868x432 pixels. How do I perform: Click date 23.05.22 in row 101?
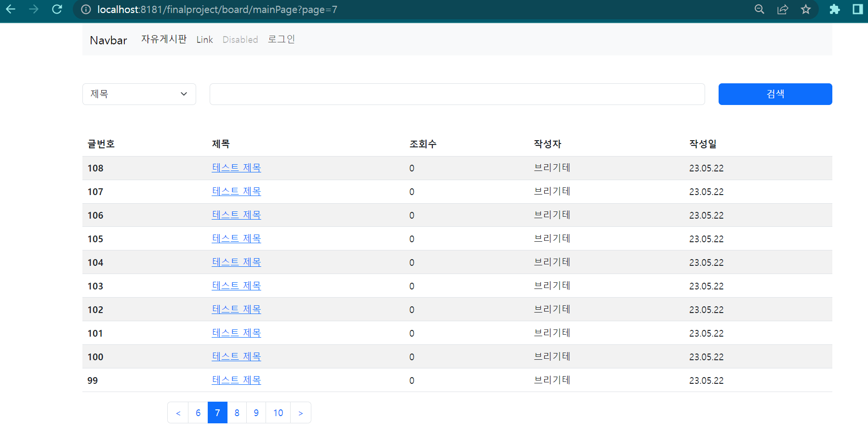pos(707,333)
